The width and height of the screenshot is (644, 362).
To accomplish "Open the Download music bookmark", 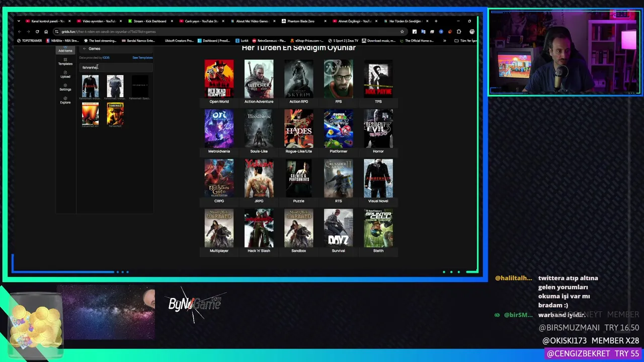I will point(378,41).
